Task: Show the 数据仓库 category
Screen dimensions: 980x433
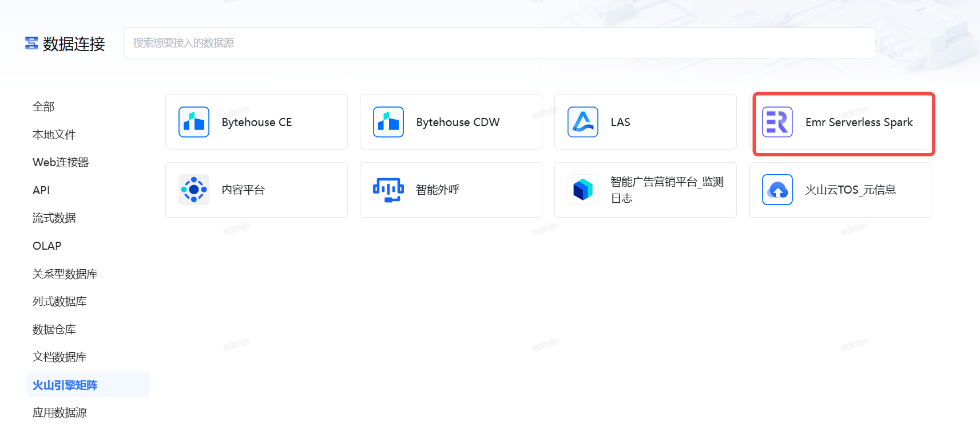Action: click(x=54, y=329)
